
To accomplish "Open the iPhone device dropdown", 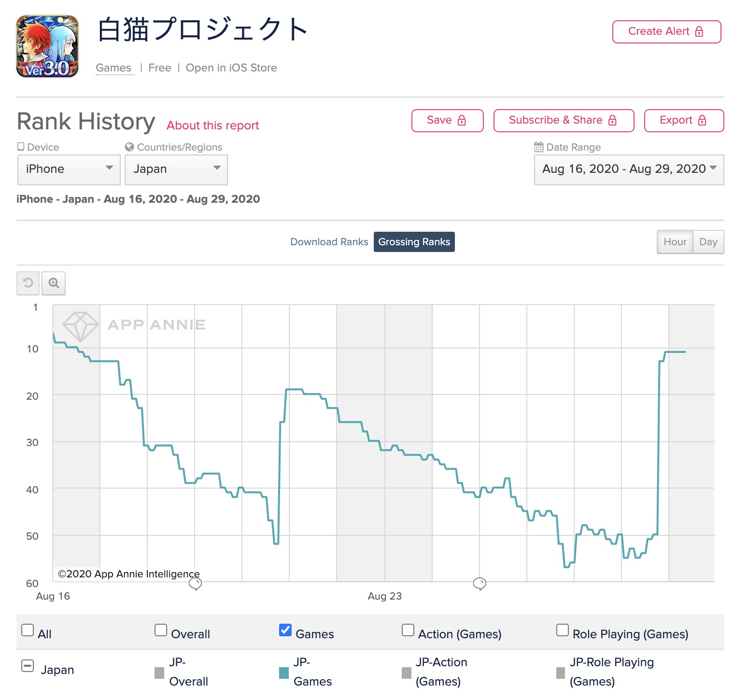I will [69, 169].
